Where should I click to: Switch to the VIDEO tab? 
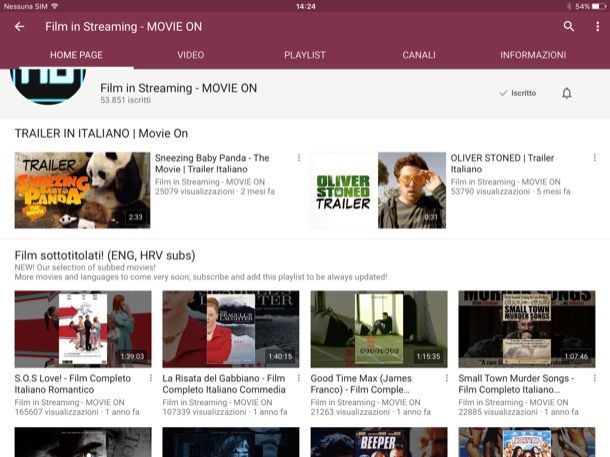point(191,55)
